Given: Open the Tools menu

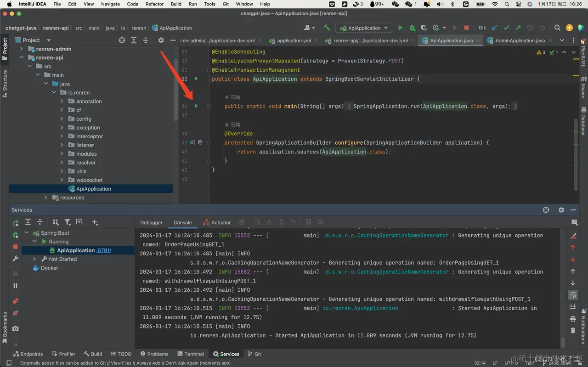Looking at the screenshot, I should [x=209, y=4].
